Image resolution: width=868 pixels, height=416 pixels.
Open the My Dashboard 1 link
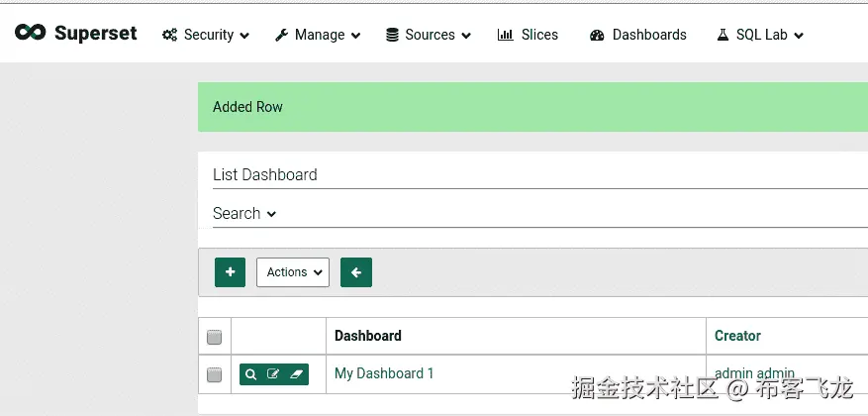384,373
